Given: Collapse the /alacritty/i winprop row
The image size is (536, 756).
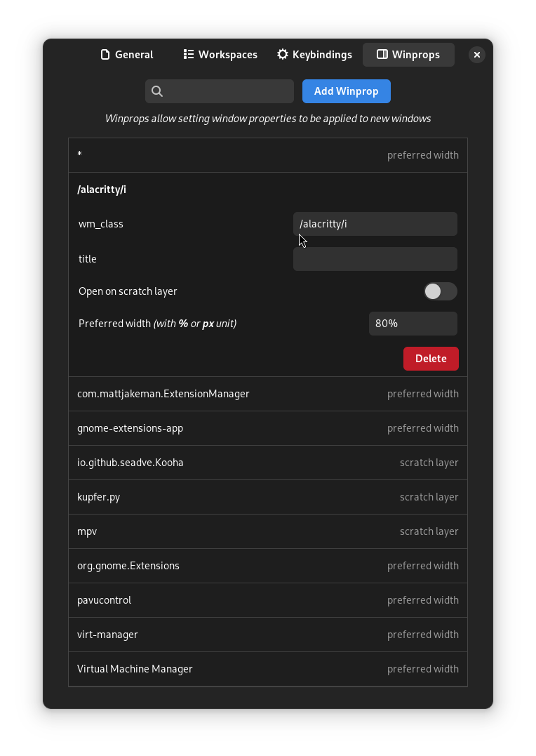Looking at the screenshot, I should pos(267,189).
